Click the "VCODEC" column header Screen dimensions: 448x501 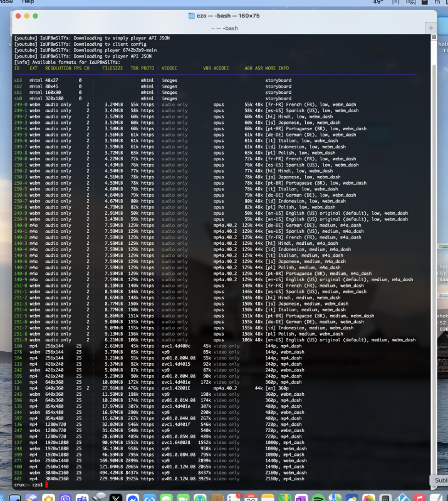169,68
